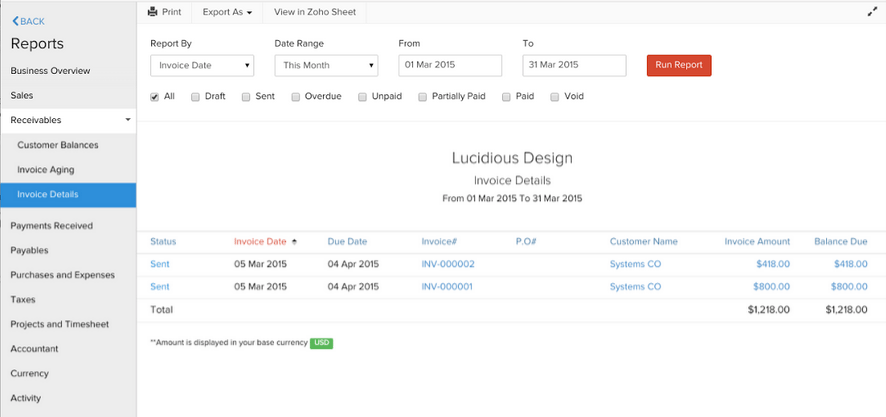This screenshot has width=886, height=417.
Task: Select Invoice Aging report
Action: click(x=46, y=170)
